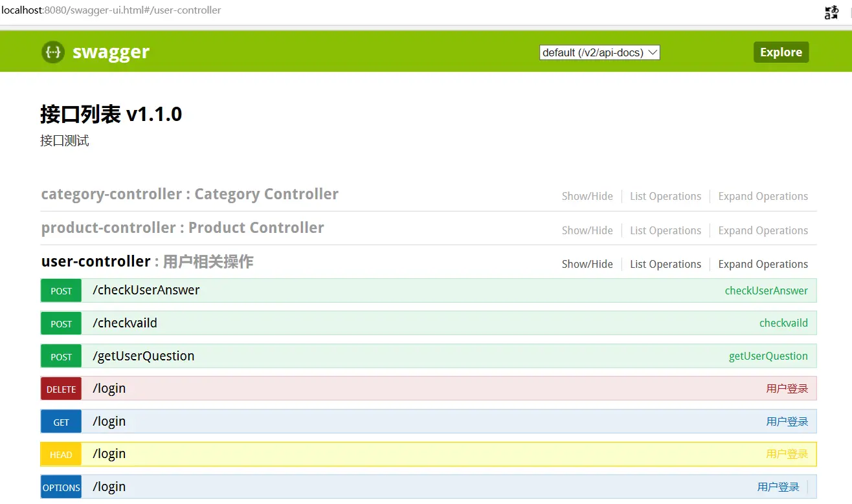Click the translate page icon in address bar
Viewport: 852px width, 504px height.
coord(831,12)
